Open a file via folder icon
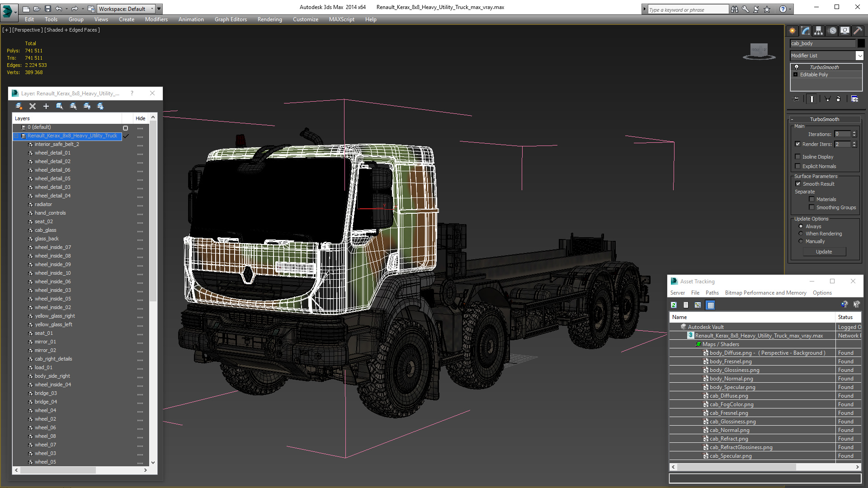Screen dimensions: 868x488 pos(37,9)
